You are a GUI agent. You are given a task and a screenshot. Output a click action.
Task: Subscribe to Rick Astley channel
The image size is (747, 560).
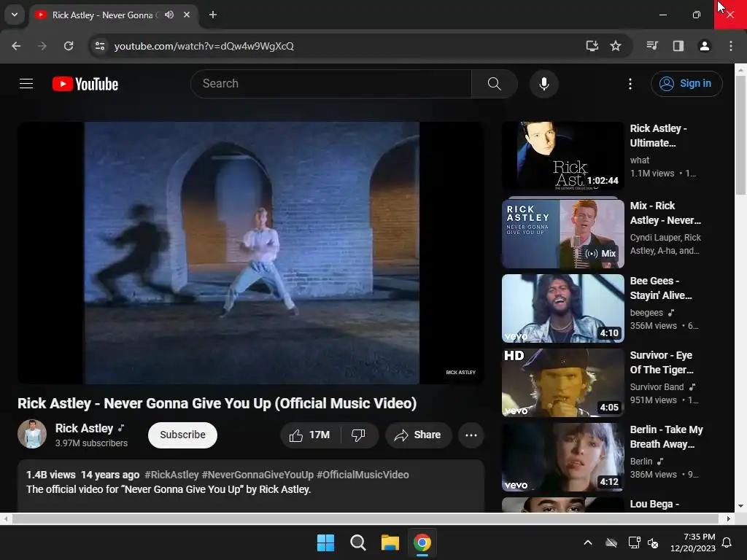tap(182, 435)
